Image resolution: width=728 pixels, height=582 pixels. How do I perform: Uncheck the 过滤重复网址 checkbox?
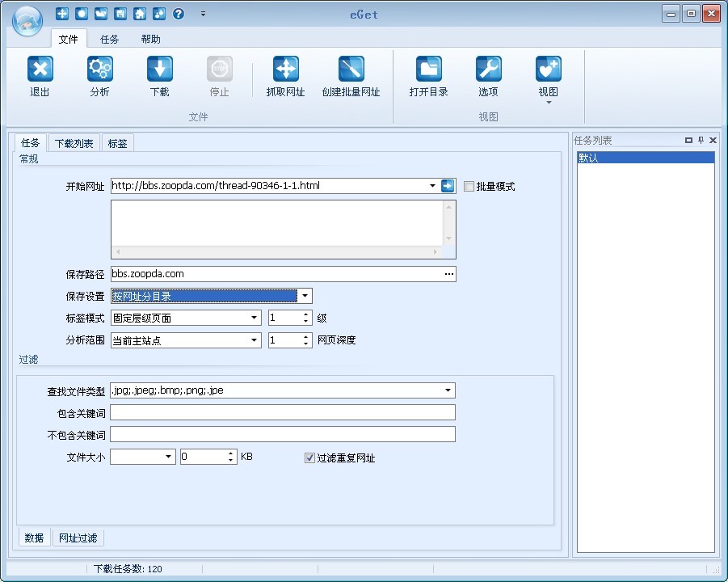point(309,458)
